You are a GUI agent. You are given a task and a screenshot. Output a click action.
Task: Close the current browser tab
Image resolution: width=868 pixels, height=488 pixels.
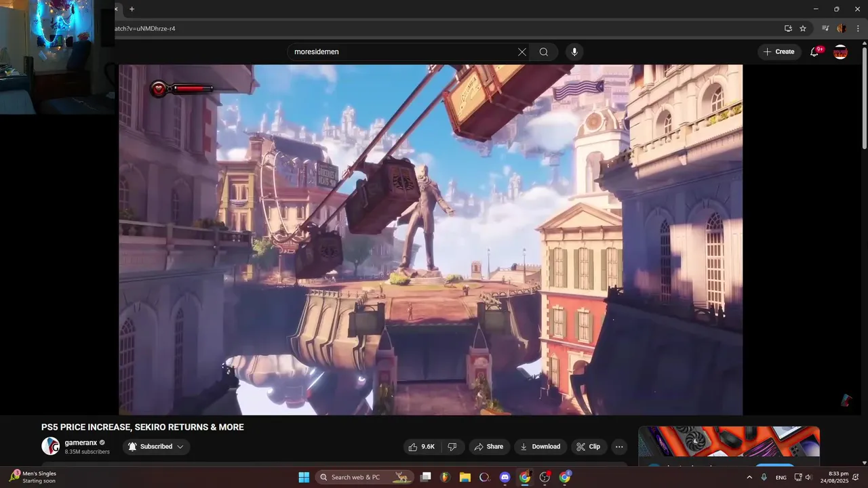point(117,9)
